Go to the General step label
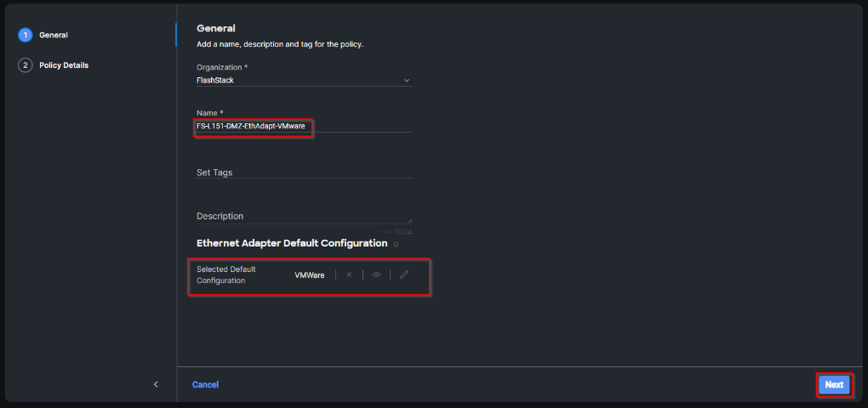This screenshot has width=868, height=408. [x=54, y=35]
